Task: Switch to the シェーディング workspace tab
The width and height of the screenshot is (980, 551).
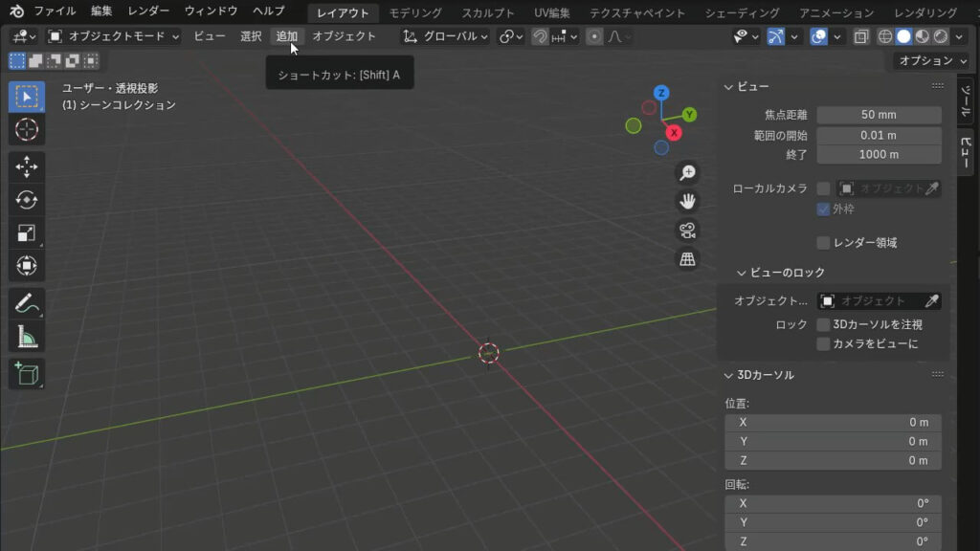Action: pyautogui.click(x=743, y=12)
